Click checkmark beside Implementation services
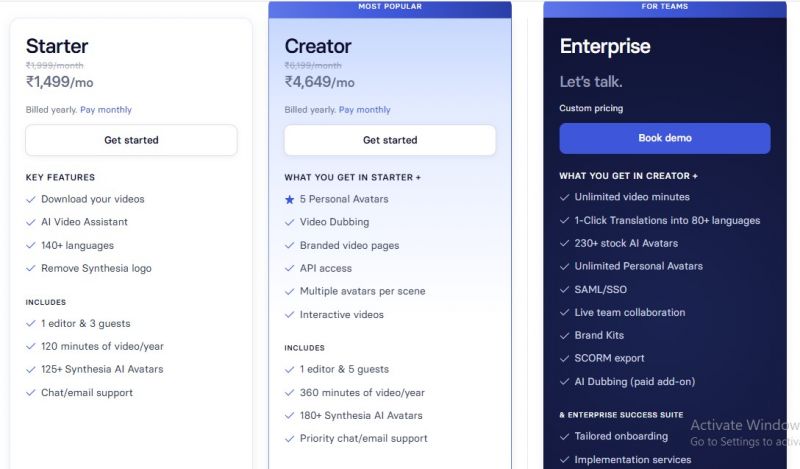Image resolution: width=800 pixels, height=469 pixels. pyautogui.click(x=564, y=460)
